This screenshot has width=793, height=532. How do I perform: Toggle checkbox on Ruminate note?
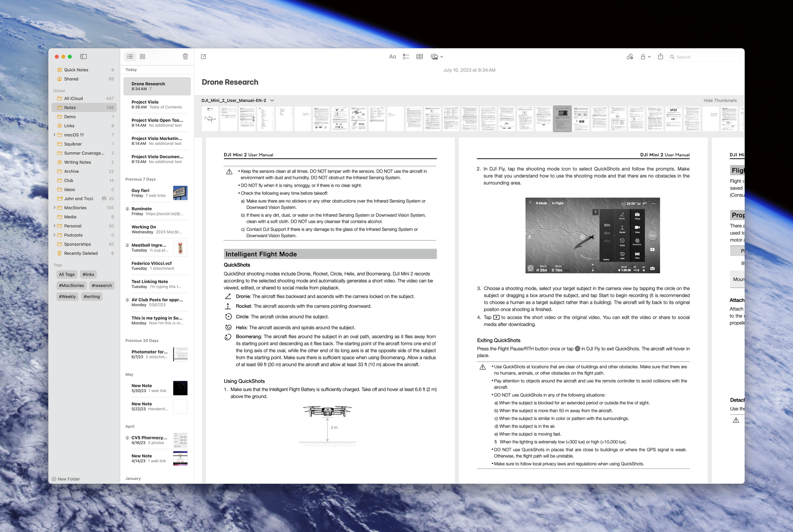coord(127,208)
